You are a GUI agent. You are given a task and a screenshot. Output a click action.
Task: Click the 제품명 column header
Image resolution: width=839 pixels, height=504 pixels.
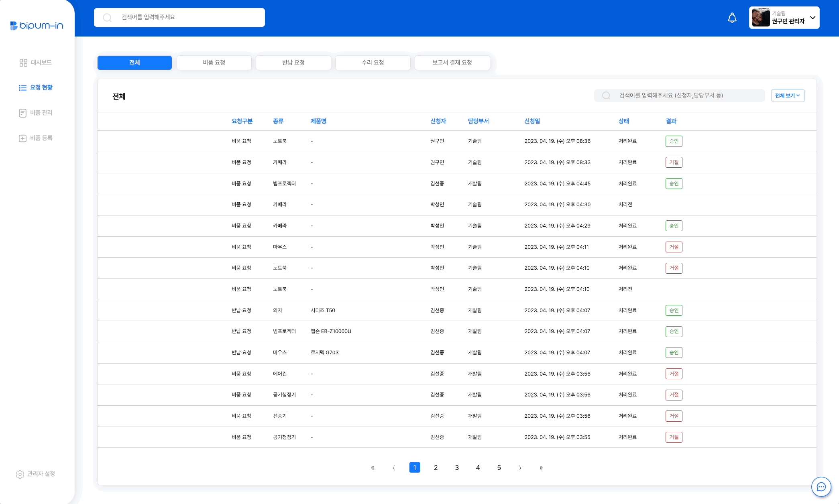318,121
